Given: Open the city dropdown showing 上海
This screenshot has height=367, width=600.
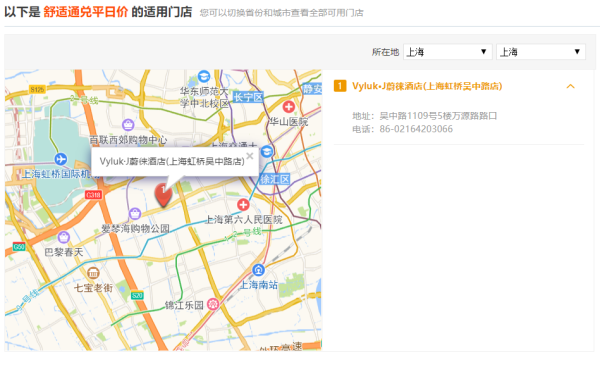Looking at the screenshot, I should tap(541, 52).
